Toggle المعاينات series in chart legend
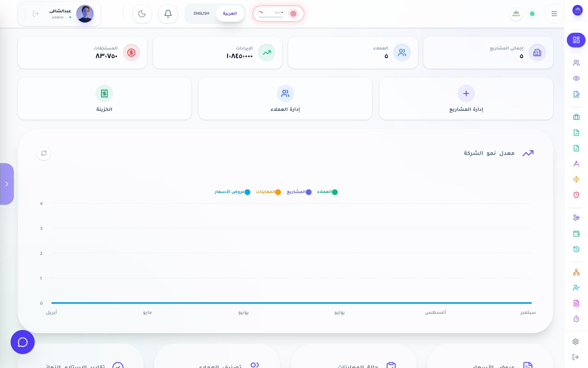 [268, 192]
